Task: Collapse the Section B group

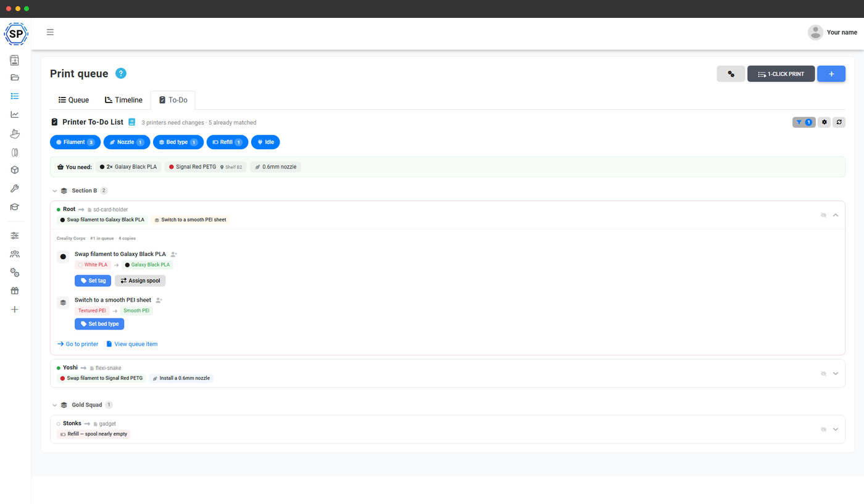Action: click(x=55, y=191)
